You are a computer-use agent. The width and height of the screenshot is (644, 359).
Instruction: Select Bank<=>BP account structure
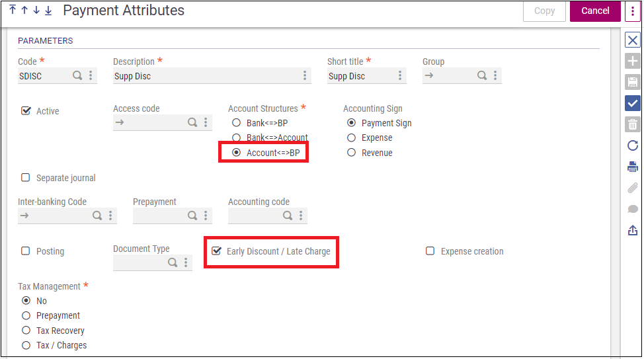coord(236,123)
